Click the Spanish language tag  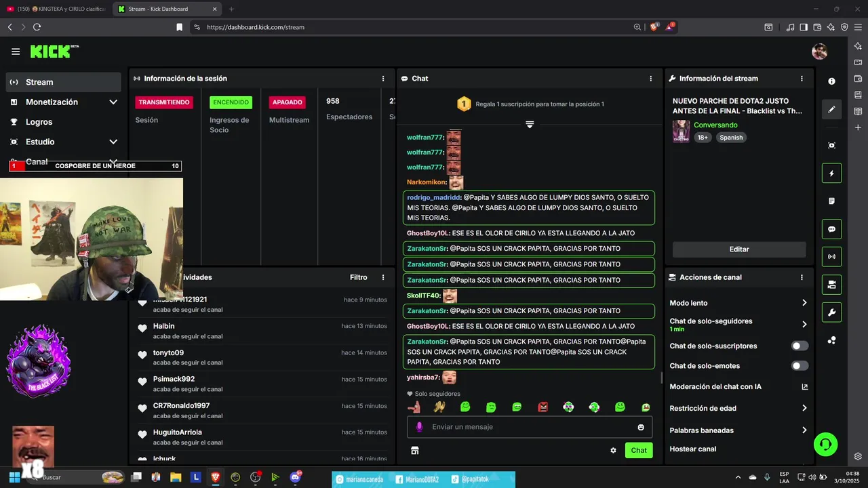point(731,138)
